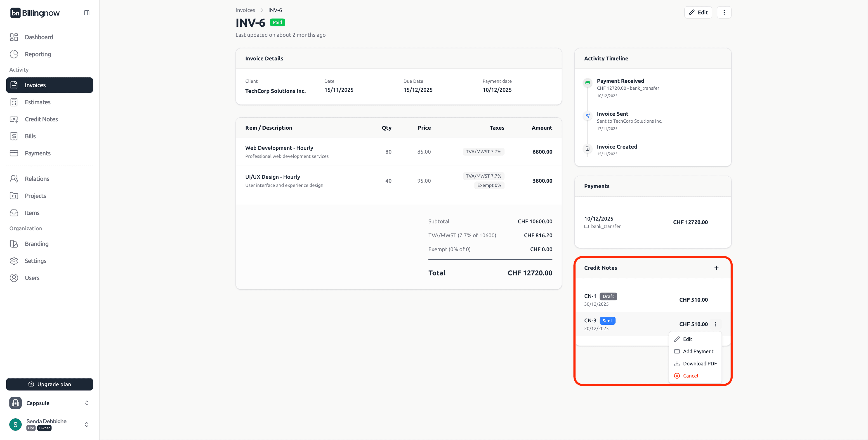Open the CN-3 options menu

click(715, 324)
